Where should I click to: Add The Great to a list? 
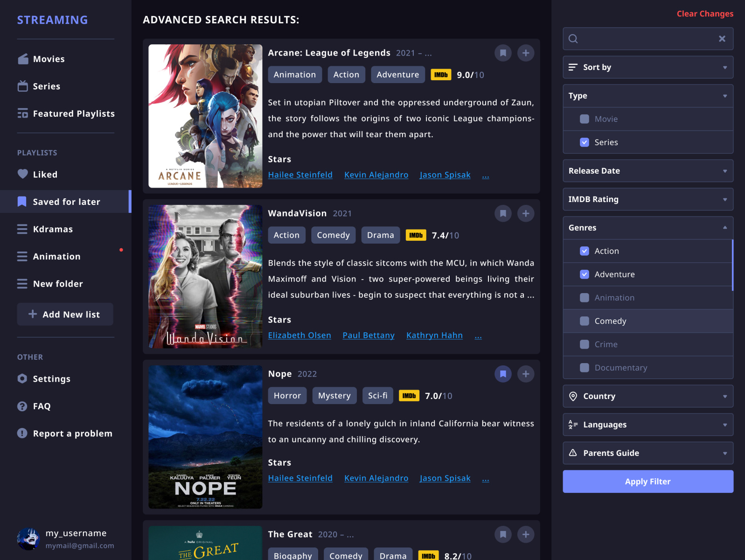click(526, 534)
